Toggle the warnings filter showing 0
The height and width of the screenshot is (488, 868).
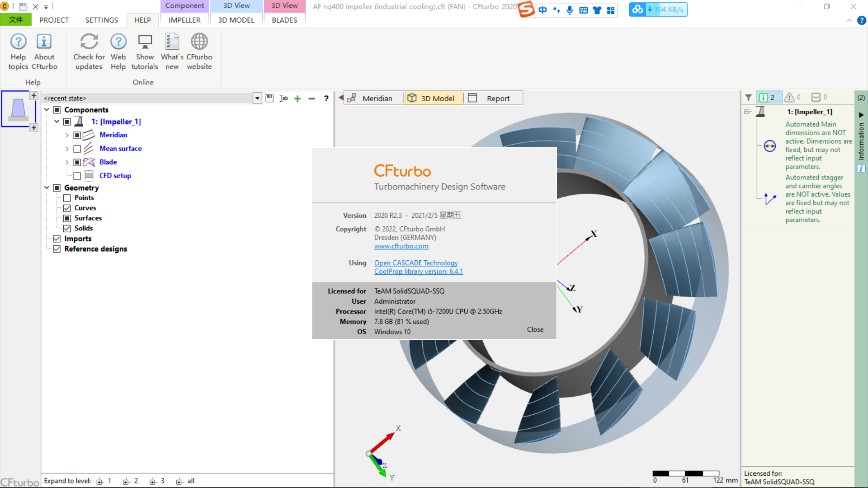click(793, 97)
